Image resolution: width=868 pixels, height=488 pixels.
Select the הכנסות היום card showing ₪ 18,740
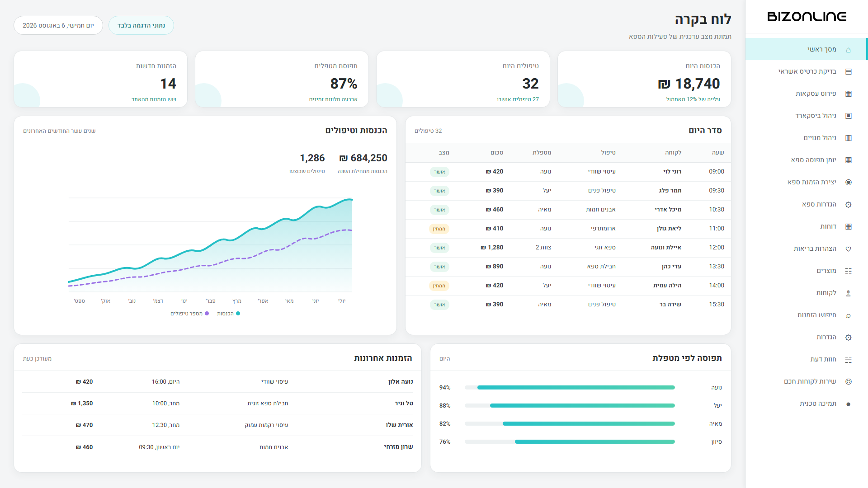644,79
